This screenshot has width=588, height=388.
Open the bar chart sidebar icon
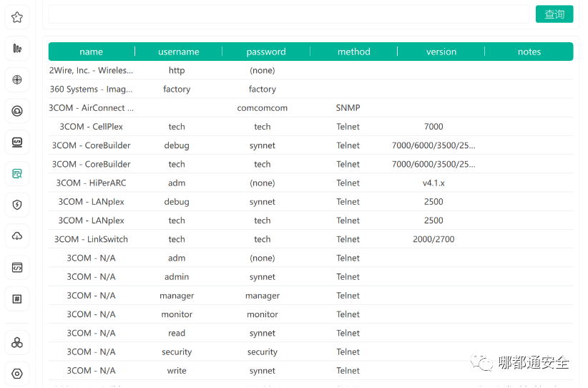pos(17,49)
